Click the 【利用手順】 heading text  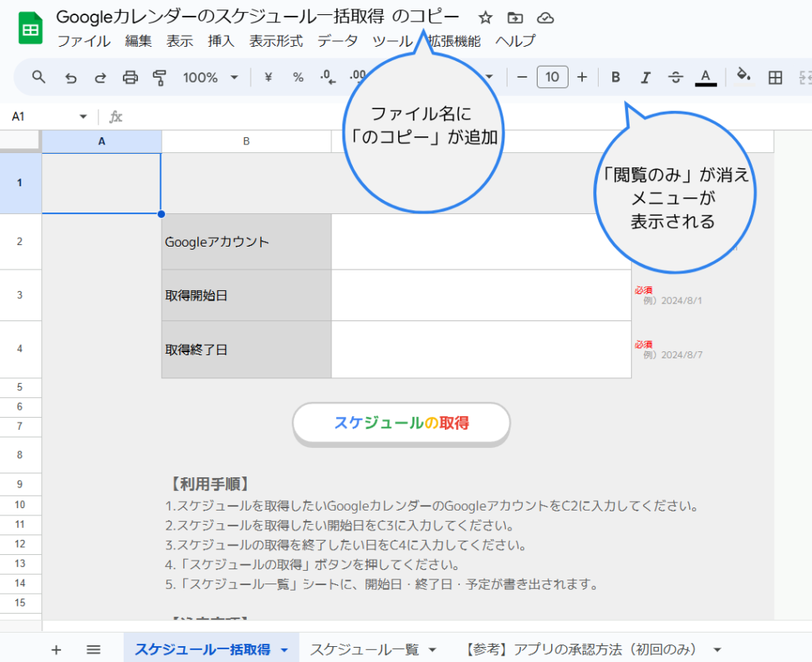209,484
